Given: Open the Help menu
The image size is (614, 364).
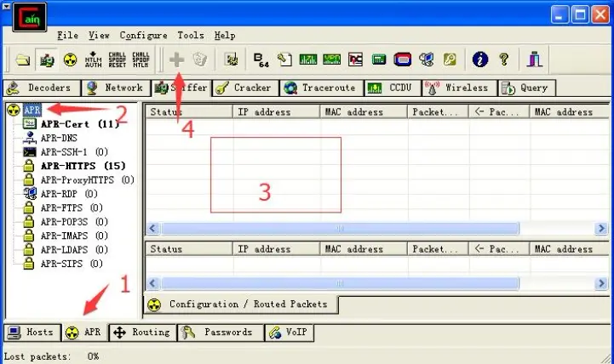Looking at the screenshot, I should pyautogui.click(x=225, y=36).
